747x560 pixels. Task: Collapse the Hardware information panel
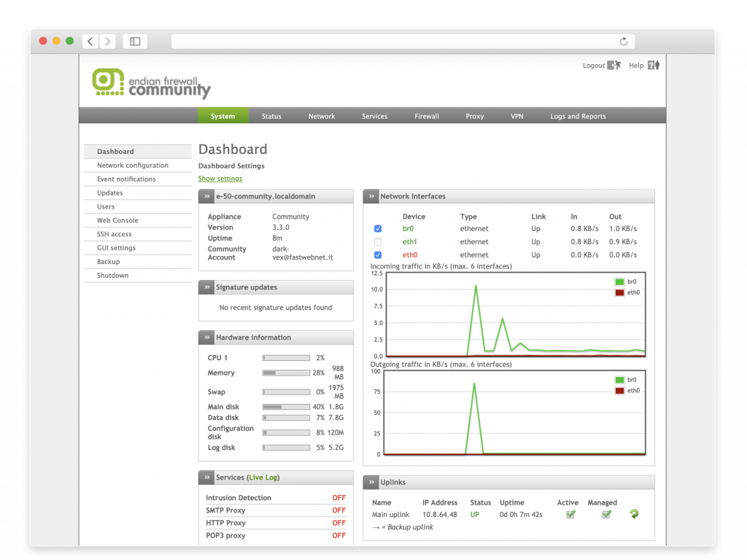pos(207,338)
